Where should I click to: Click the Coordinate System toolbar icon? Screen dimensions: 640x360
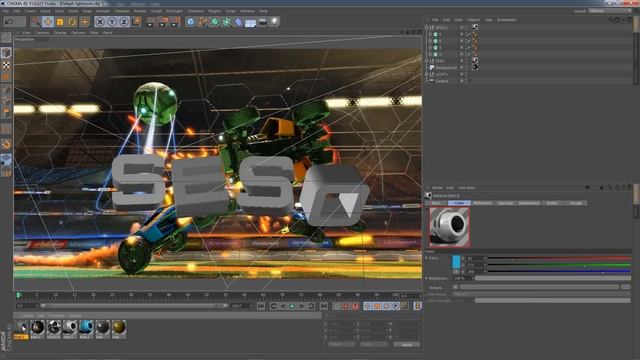[136, 22]
